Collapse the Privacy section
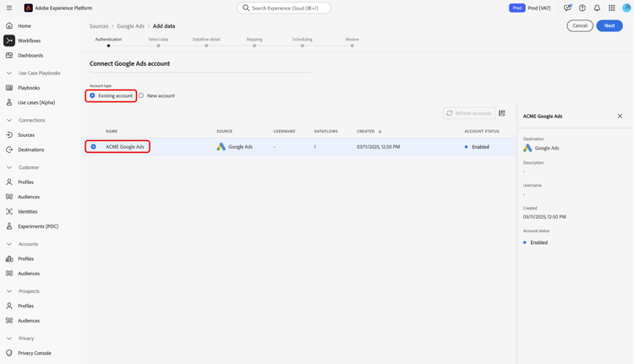This screenshot has width=634, height=364. click(x=9, y=338)
